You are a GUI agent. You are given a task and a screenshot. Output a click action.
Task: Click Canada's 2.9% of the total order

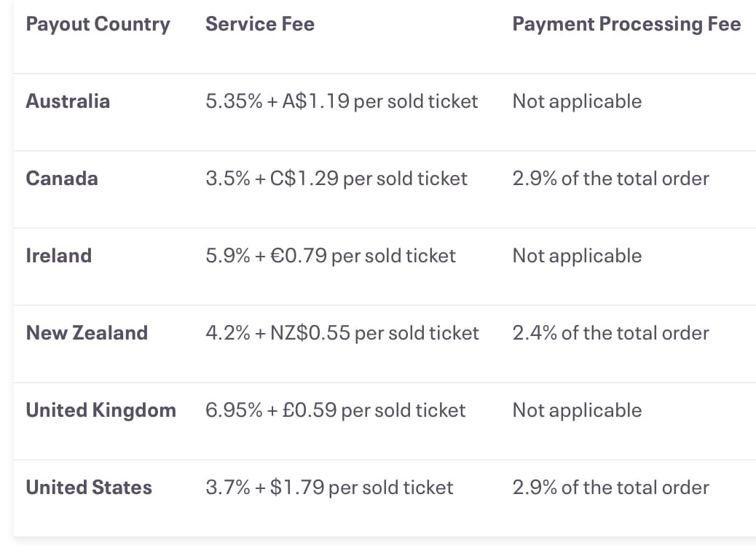[x=610, y=179]
